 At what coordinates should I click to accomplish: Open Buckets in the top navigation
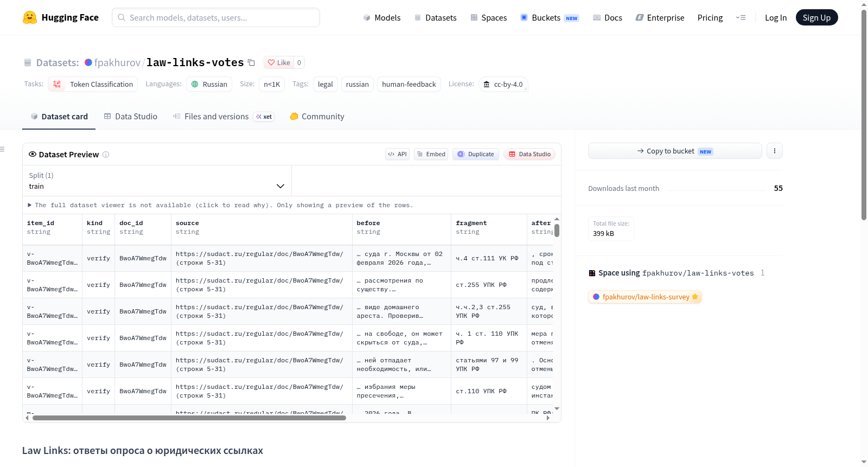tap(550, 17)
